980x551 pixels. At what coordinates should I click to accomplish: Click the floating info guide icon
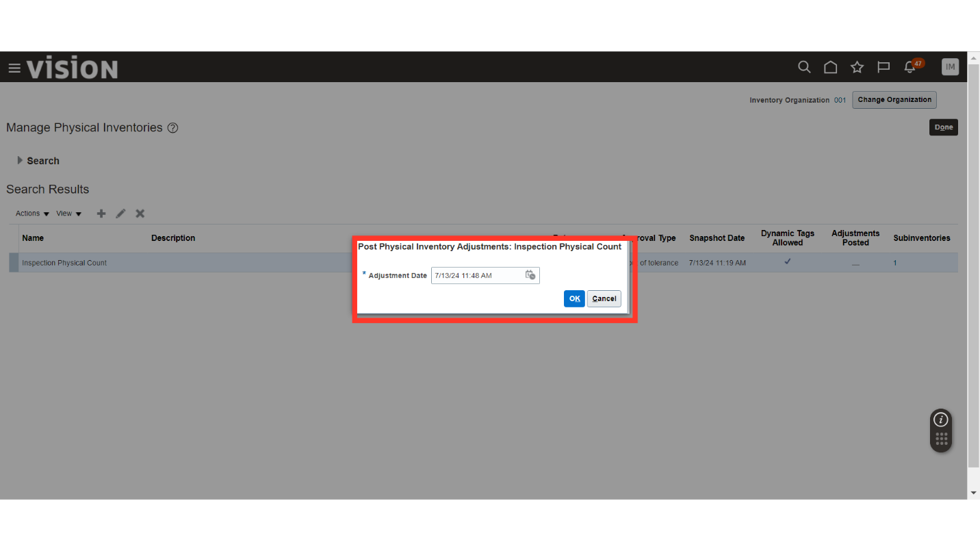[x=941, y=420]
